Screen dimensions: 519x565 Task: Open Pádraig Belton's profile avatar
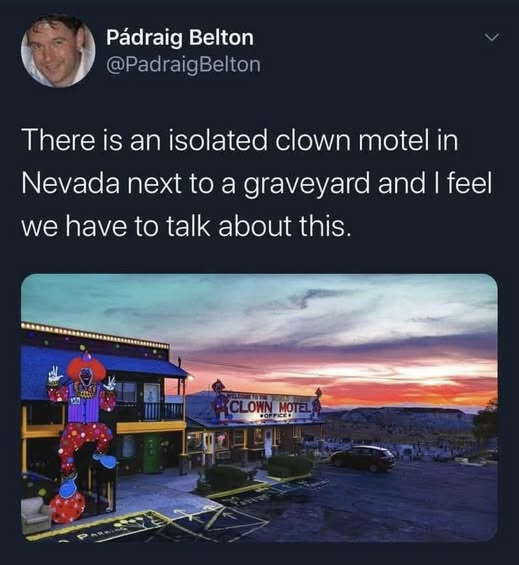(58, 50)
